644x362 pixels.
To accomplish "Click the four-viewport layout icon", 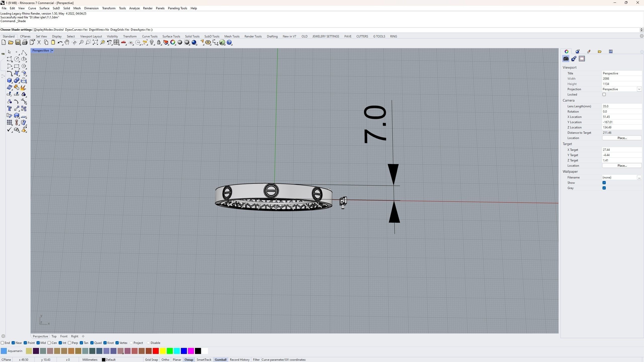I will tap(116, 42).
